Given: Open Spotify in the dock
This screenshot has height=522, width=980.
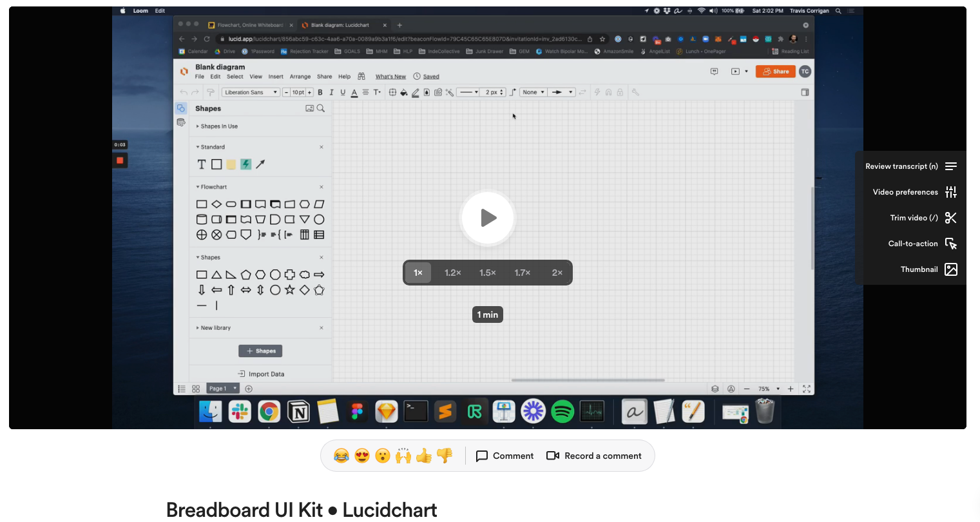Looking at the screenshot, I should (562, 411).
